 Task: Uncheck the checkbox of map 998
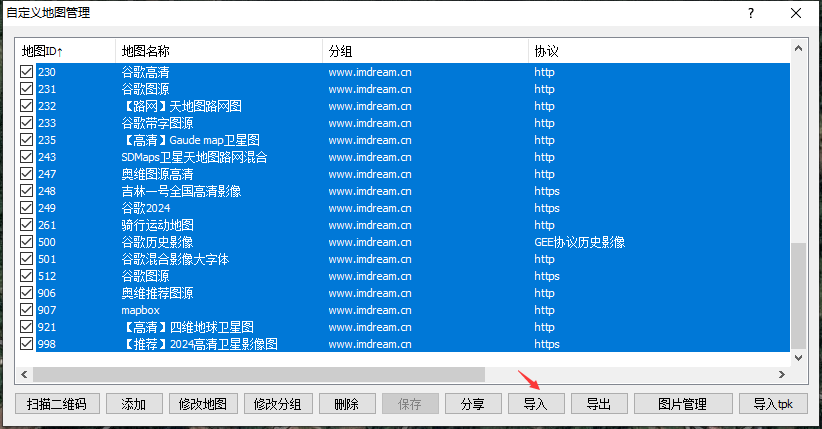[x=26, y=344]
